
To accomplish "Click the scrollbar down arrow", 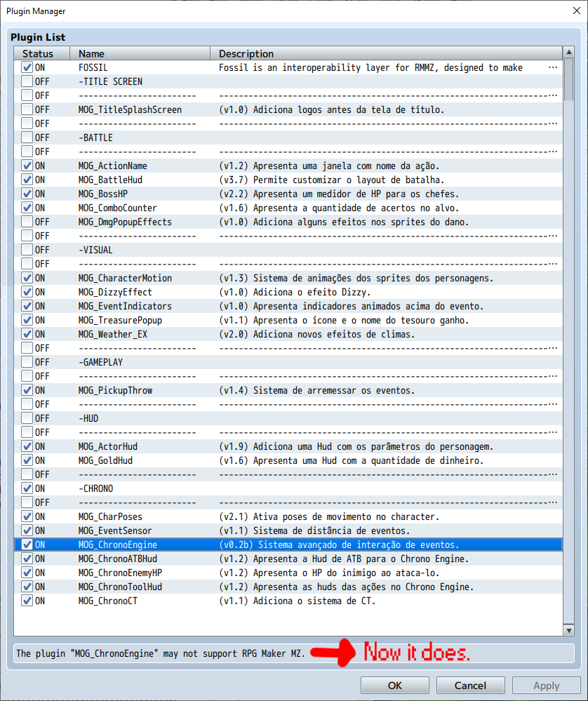I will point(569,630).
